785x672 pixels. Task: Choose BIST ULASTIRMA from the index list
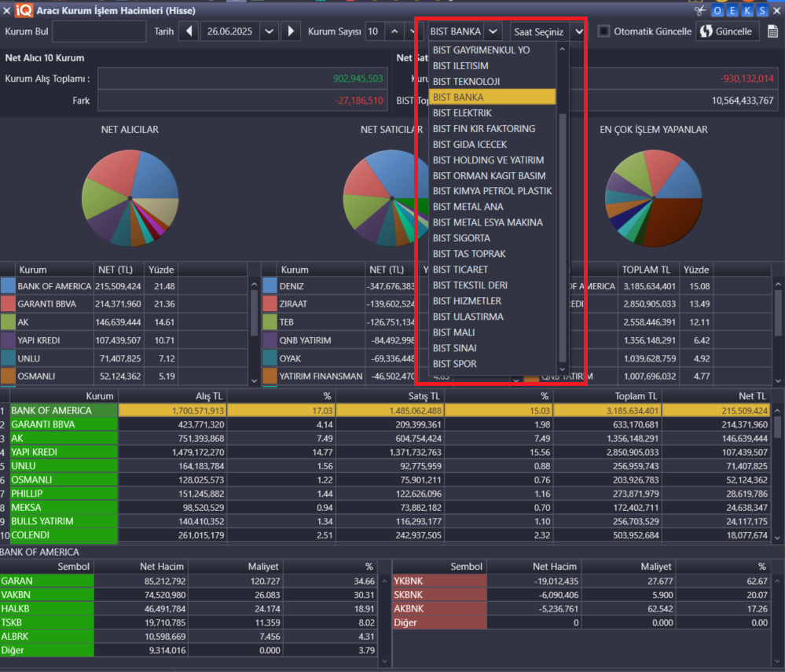coord(492,317)
